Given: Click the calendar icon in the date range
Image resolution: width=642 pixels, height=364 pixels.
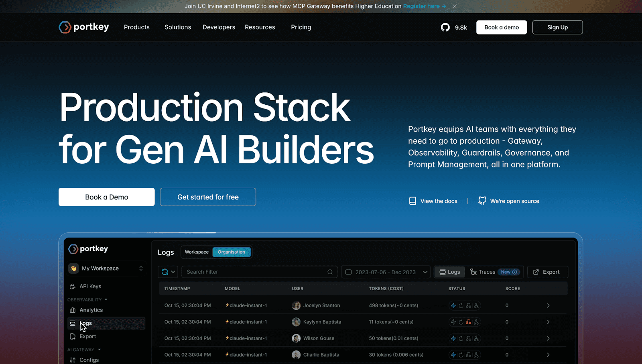Looking at the screenshot, I should pyautogui.click(x=349, y=272).
